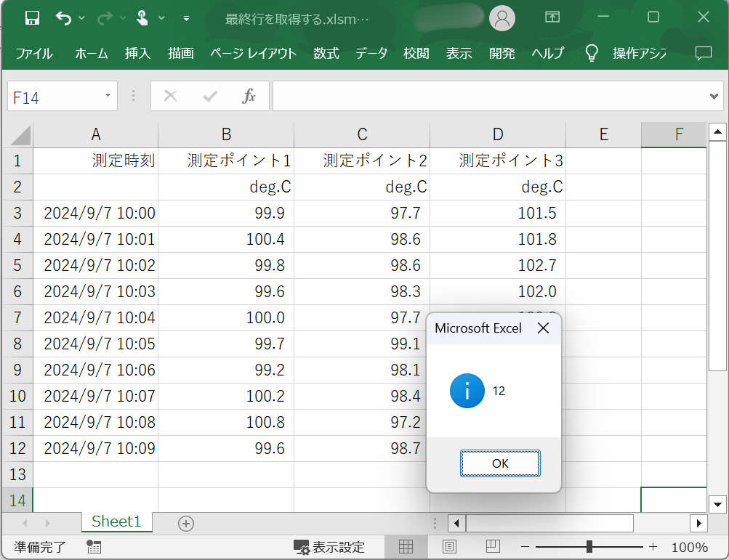Click the macro recording status bar icon
This screenshot has height=560, width=729.
coord(94,547)
